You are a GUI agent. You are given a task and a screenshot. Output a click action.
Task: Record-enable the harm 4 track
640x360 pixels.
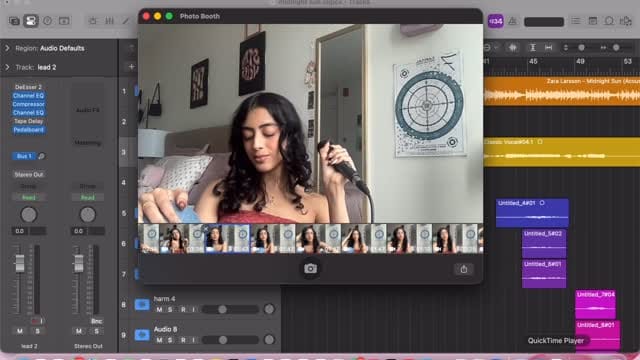tap(183, 309)
